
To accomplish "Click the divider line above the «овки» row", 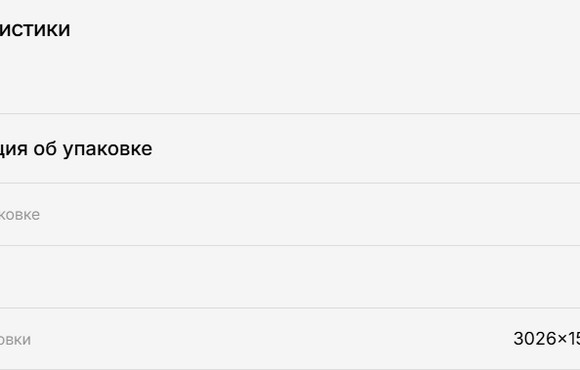I will (290, 308).
